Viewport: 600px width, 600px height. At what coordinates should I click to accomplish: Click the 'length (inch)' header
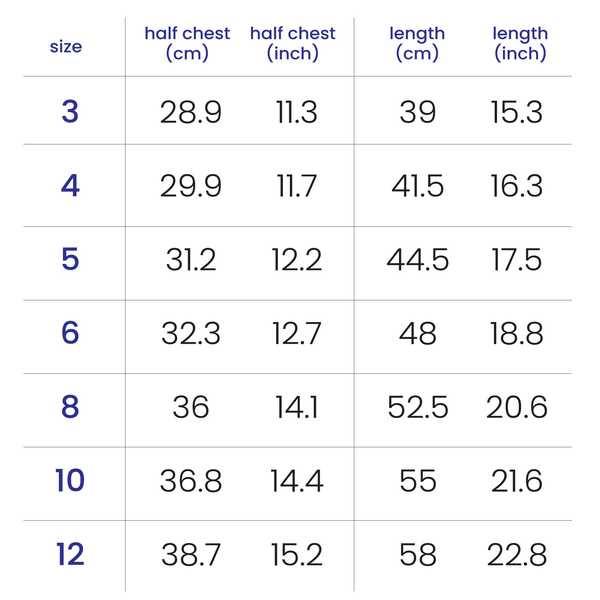tap(520, 43)
